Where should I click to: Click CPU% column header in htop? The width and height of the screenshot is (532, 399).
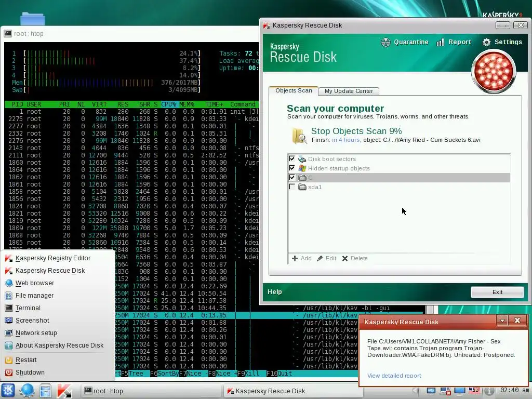coord(169,104)
